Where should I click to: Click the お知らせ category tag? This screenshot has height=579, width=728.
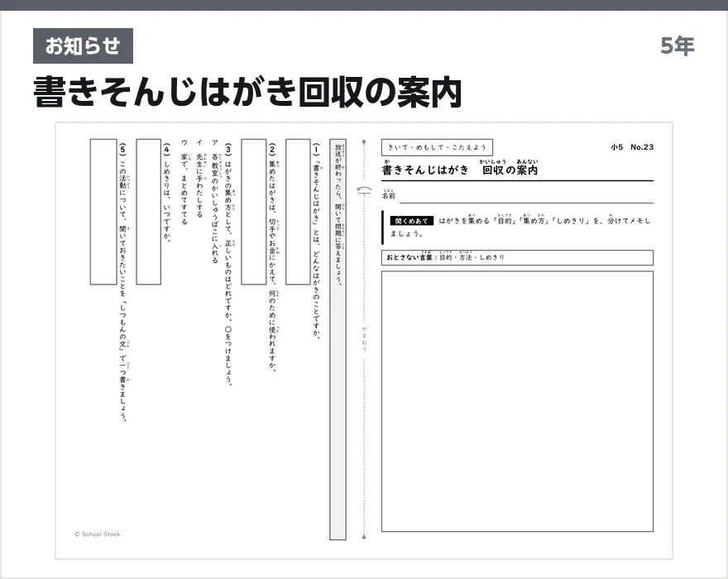(83, 46)
